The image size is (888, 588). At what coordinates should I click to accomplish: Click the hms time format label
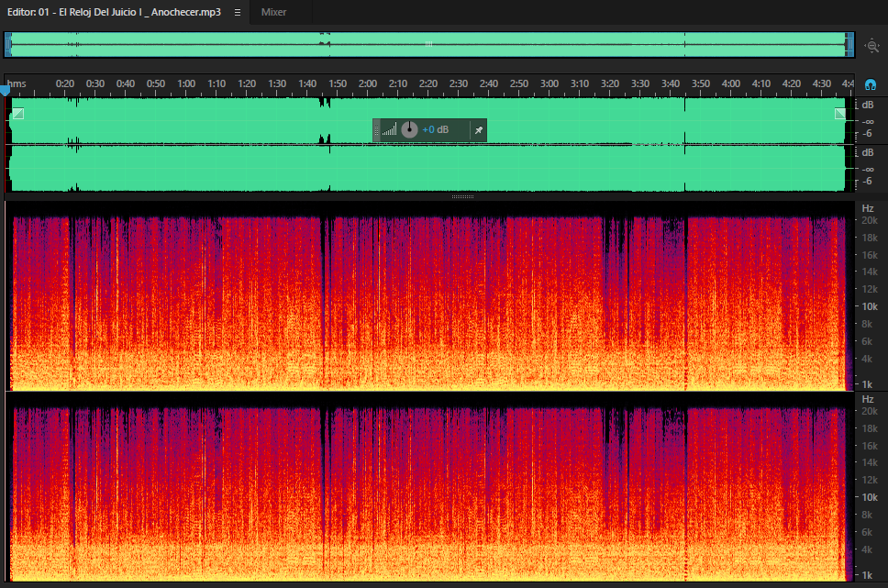pos(17,83)
